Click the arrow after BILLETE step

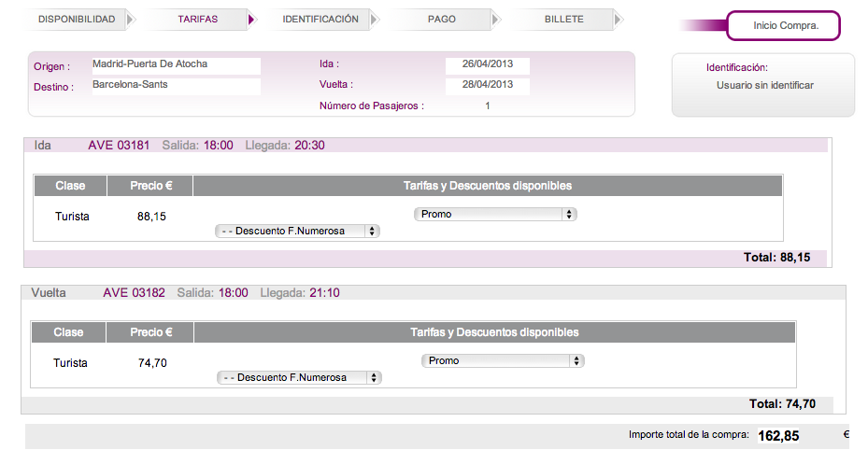pos(618,20)
